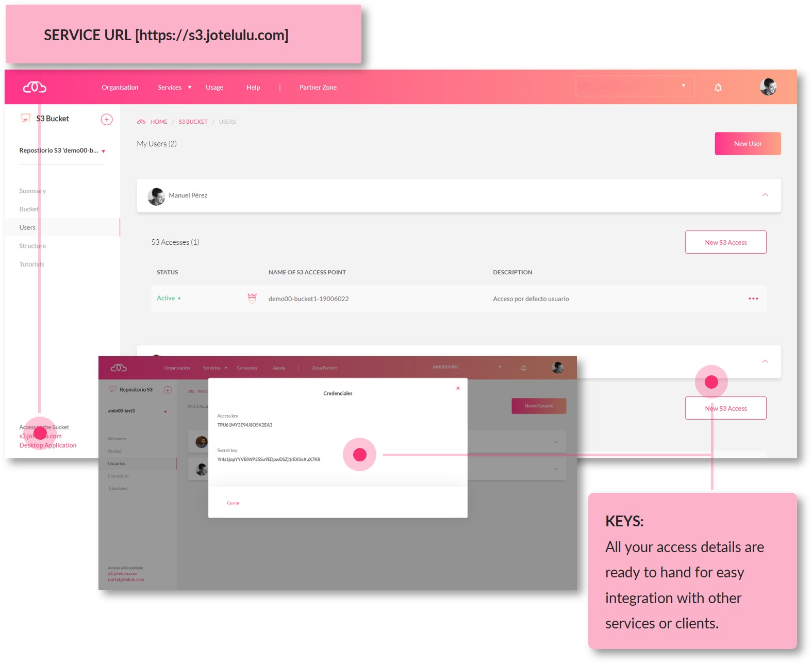Open the organisation selector dropdown in header

coord(635,86)
